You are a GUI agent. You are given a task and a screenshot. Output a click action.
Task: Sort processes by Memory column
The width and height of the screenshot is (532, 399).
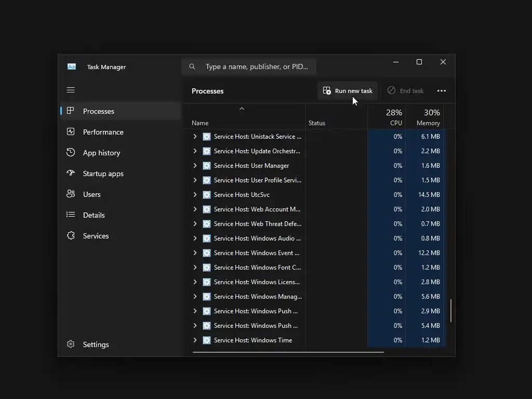pyautogui.click(x=425, y=116)
